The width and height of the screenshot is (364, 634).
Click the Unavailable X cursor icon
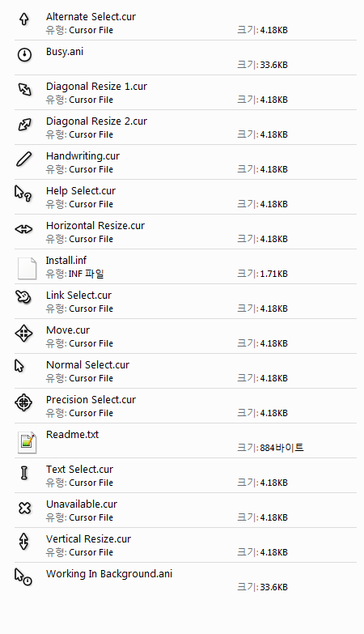coord(24,508)
